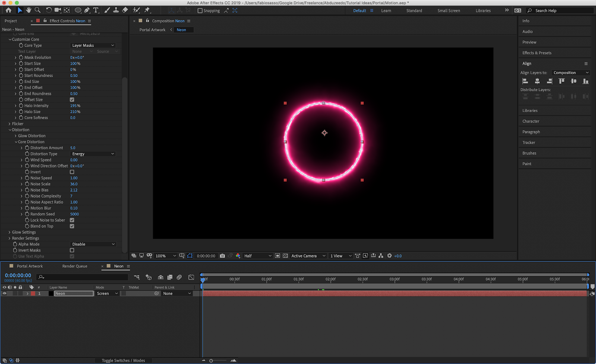Image resolution: width=596 pixels, height=364 pixels.
Task: Uncheck Lock Noise to Saber
Action: pos(72,220)
